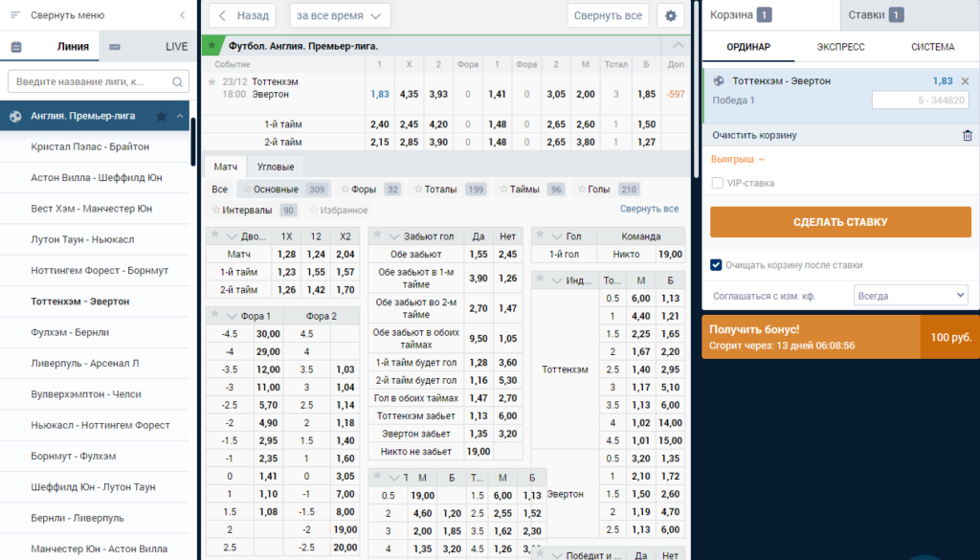Star the Инд. тотал market table

click(x=540, y=279)
